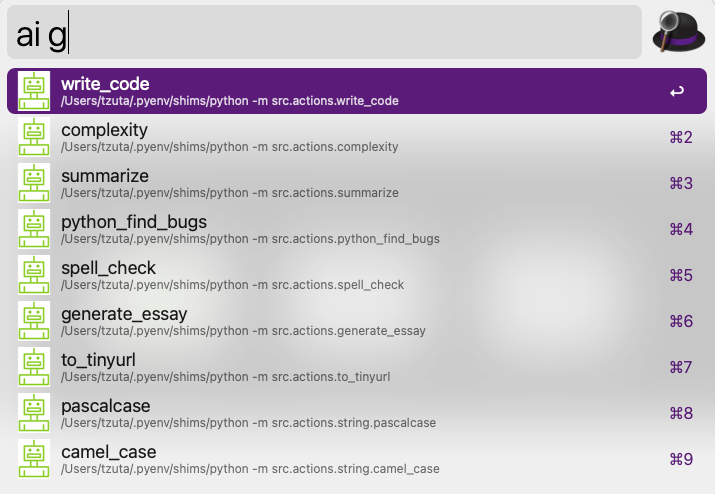Pick the spell_check result title

(109, 268)
